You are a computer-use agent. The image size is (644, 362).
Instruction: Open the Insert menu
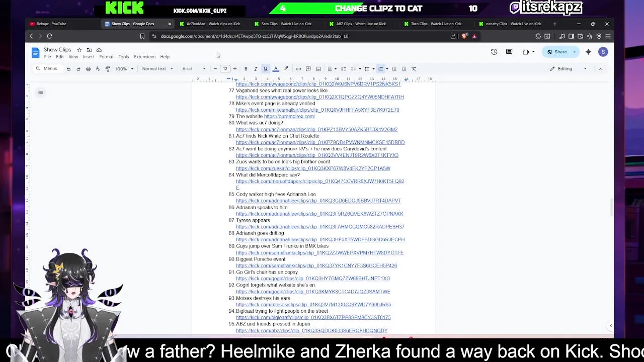(x=89, y=57)
